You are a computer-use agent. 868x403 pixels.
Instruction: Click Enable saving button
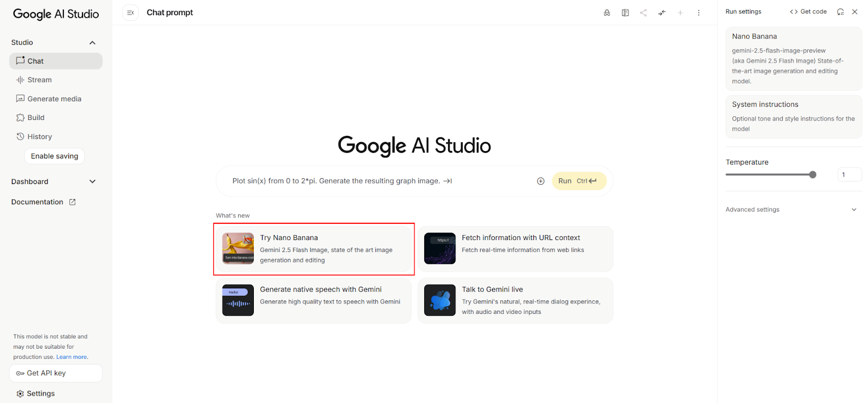pos(55,156)
